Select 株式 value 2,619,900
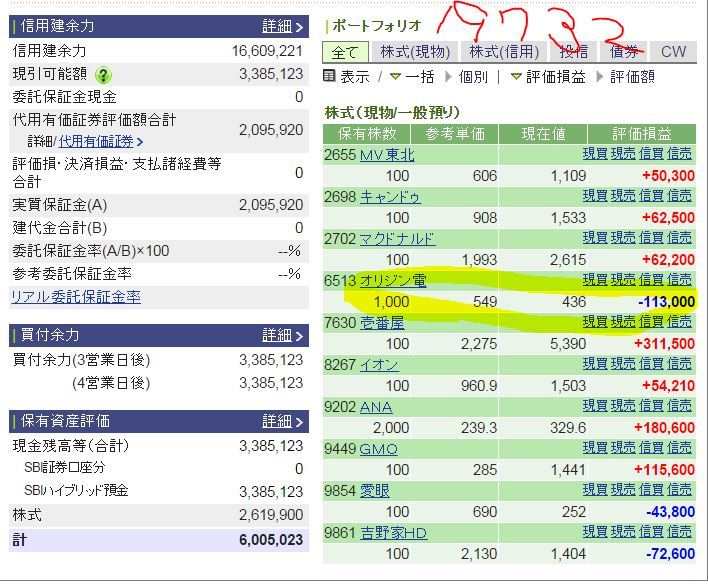Viewport: 708px width, 584px height. 271,515
